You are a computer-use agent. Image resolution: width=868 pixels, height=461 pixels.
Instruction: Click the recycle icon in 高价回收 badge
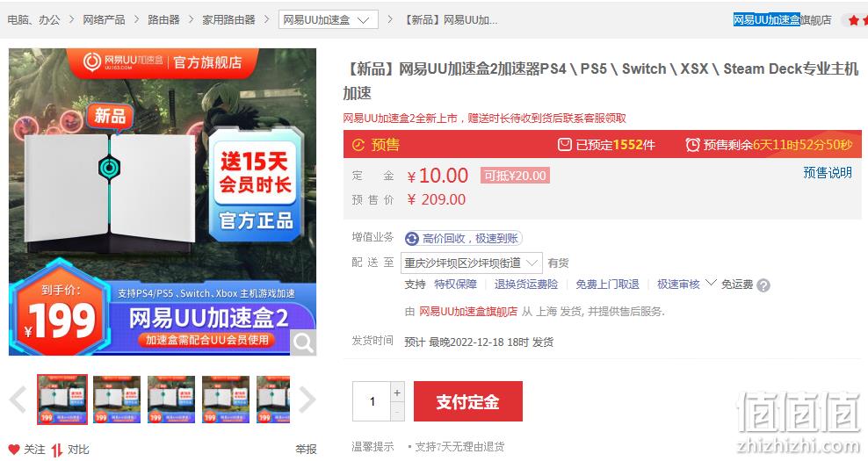coord(412,239)
